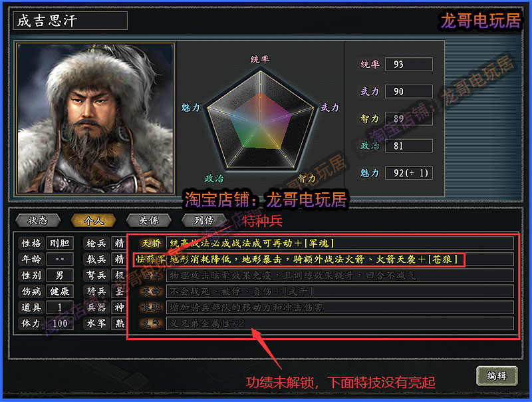The width and height of the screenshot is (532, 402).
Task: Click the pentagon ability radar chart
Action: pyautogui.click(x=260, y=119)
